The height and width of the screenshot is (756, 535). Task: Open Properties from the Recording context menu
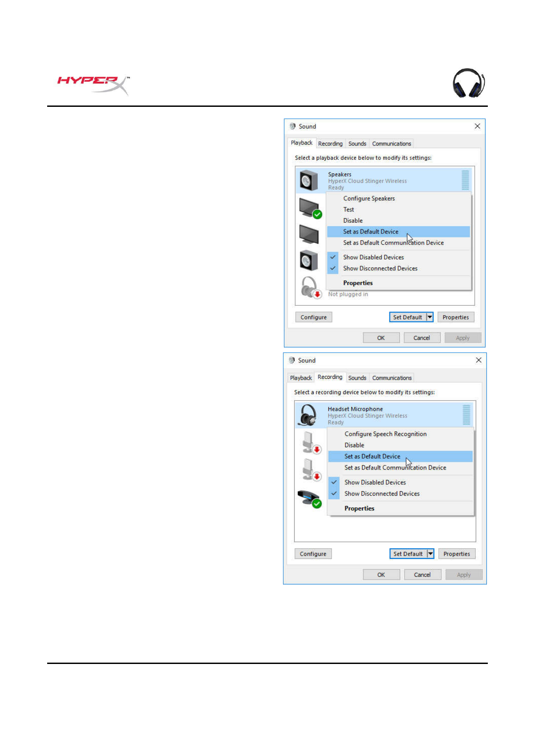pyautogui.click(x=400, y=508)
